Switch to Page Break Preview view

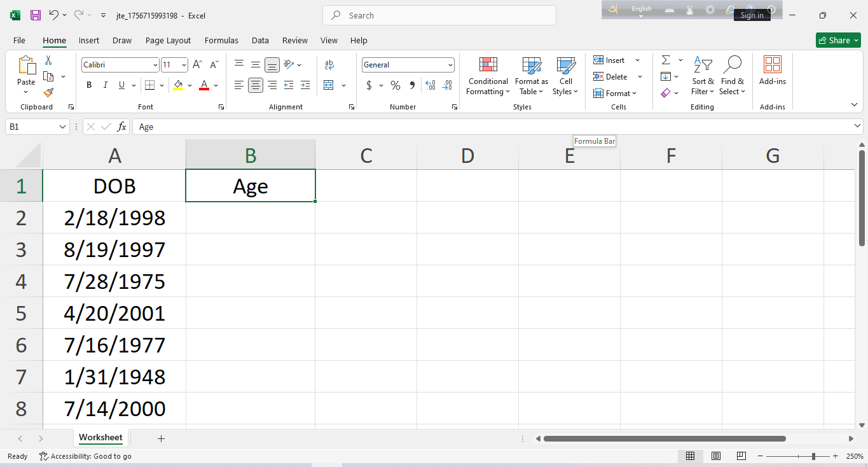[x=741, y=456]
